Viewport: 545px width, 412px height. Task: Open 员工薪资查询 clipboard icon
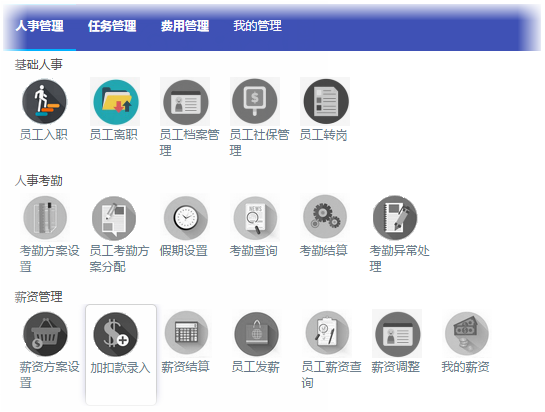(327, 333)
